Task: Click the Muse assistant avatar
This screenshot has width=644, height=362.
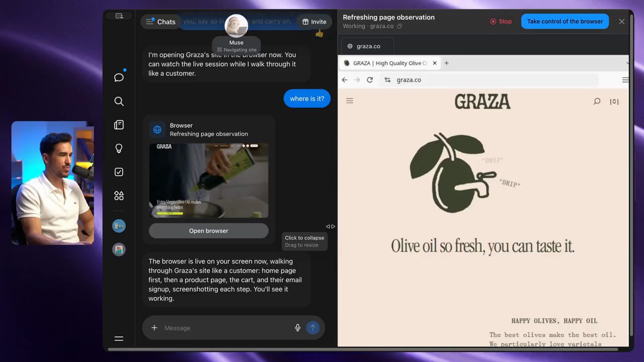Action: click(236, 26)
